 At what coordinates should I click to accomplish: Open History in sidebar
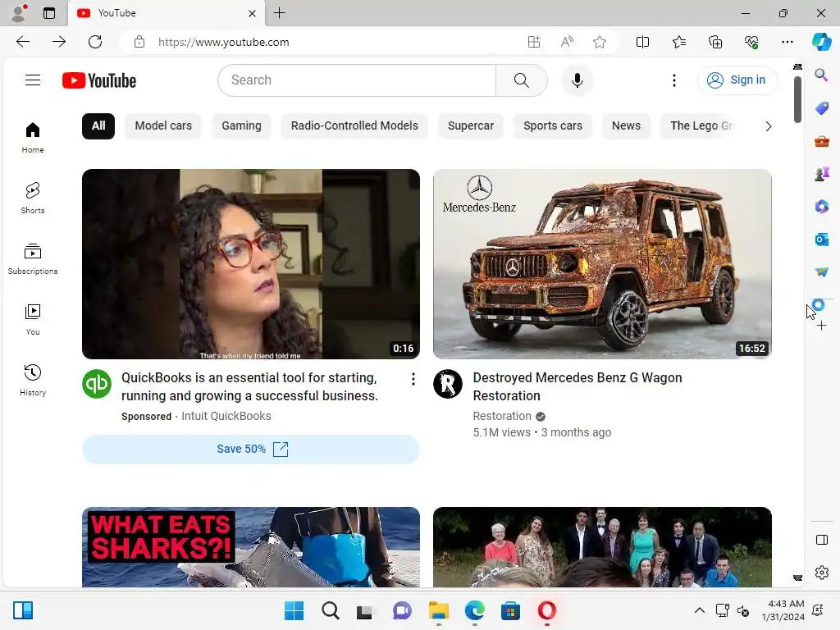(x=33, y=381)
